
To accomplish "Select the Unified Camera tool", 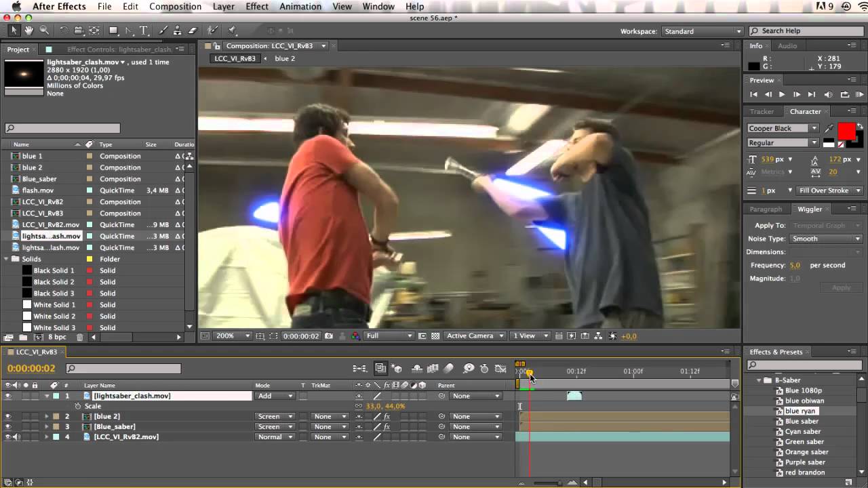I will point(78,30).
